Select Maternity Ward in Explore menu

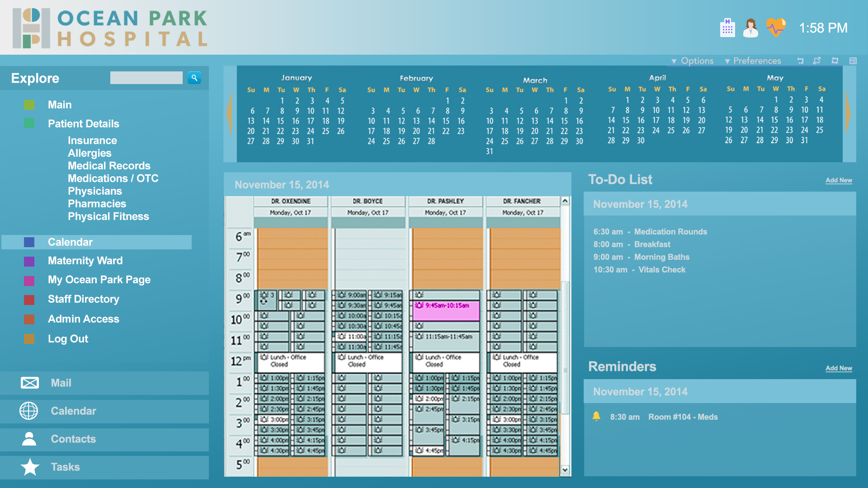click(85, 261)
